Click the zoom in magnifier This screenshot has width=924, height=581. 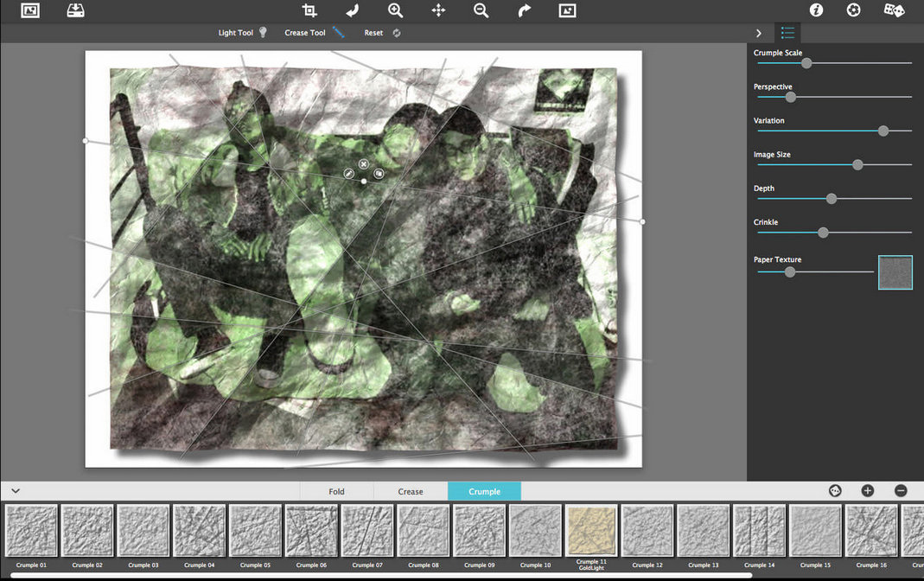[x=395, y=10]
